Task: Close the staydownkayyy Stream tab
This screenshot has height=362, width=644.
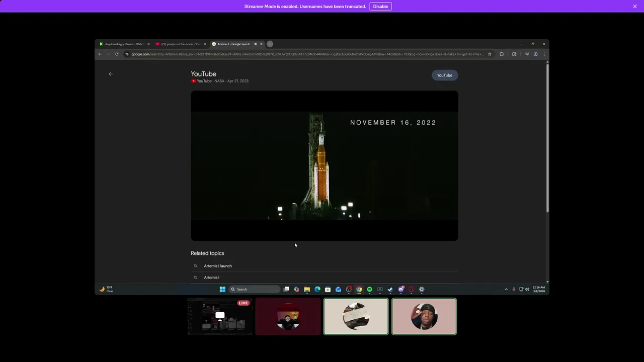Action: click(x=148, y=44)
